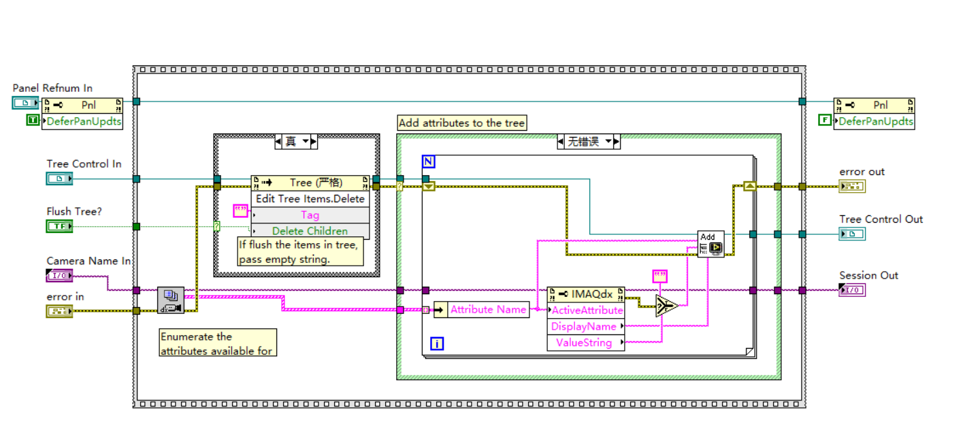Select the Attribute Name unbundle element

(x=482, y=309)
